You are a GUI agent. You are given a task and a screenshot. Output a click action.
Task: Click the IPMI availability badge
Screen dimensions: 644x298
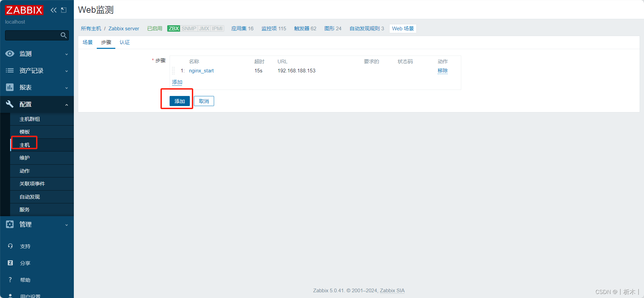pyautogui.click(x=217, y=29)
